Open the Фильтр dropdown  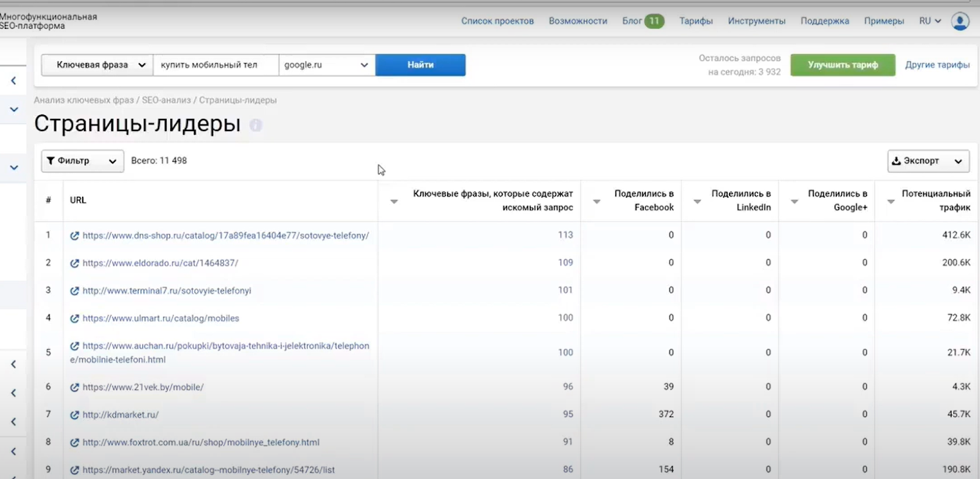point(83,161)
